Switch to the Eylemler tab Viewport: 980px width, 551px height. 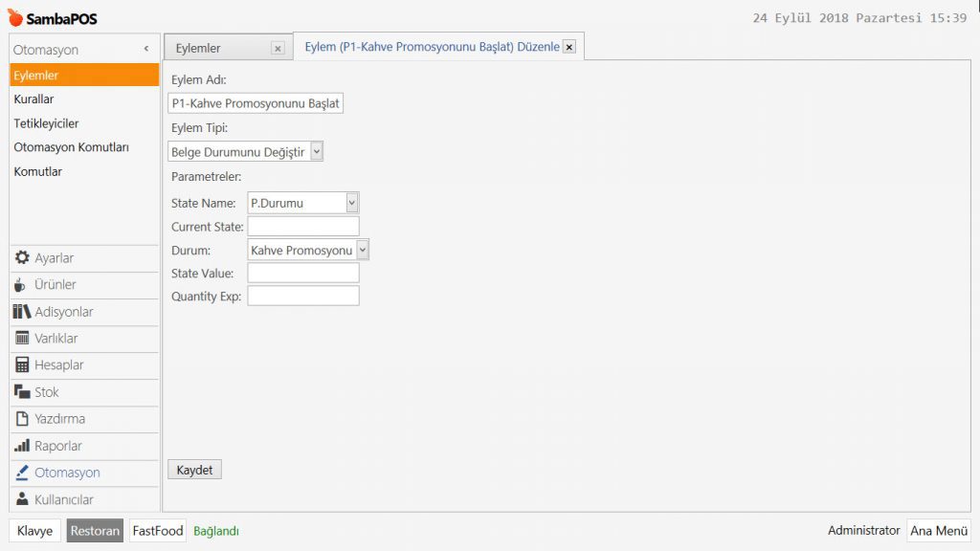pyautogui.click(x=199, y=48)
